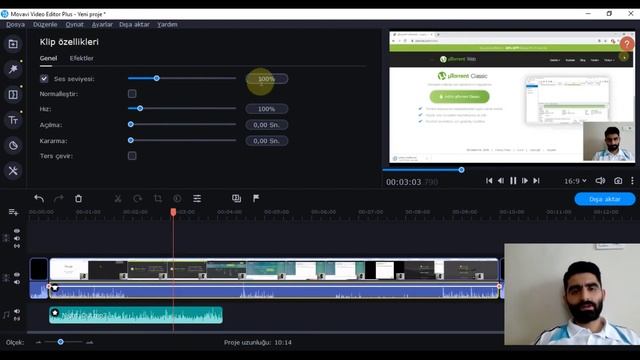The height and width of the screenshot is (360, 640).
Task: Open the 16:9 aspect ratio dropdown
Action: pyautogui.click(x=576, y=180)
